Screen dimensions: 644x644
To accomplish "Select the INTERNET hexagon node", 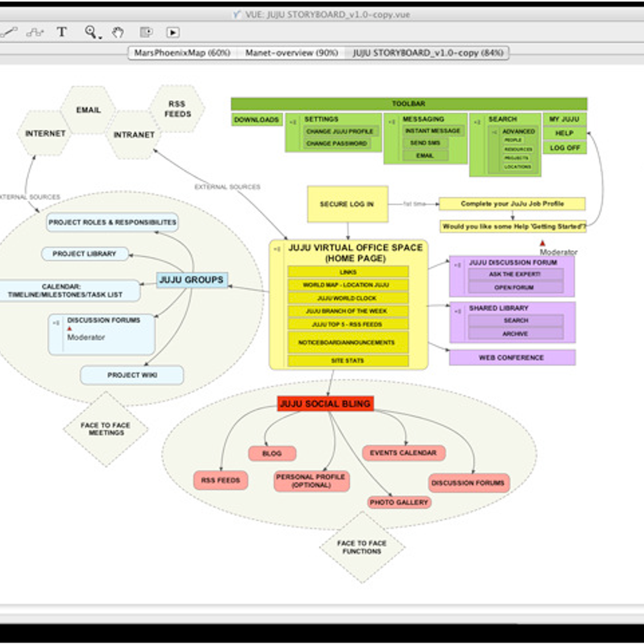I will 45,133.
